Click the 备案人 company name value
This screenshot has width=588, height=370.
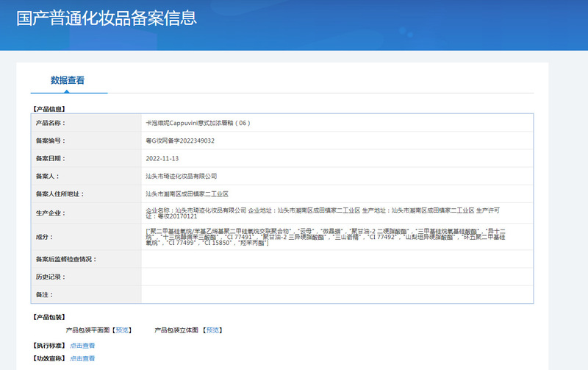coord(182,177)
